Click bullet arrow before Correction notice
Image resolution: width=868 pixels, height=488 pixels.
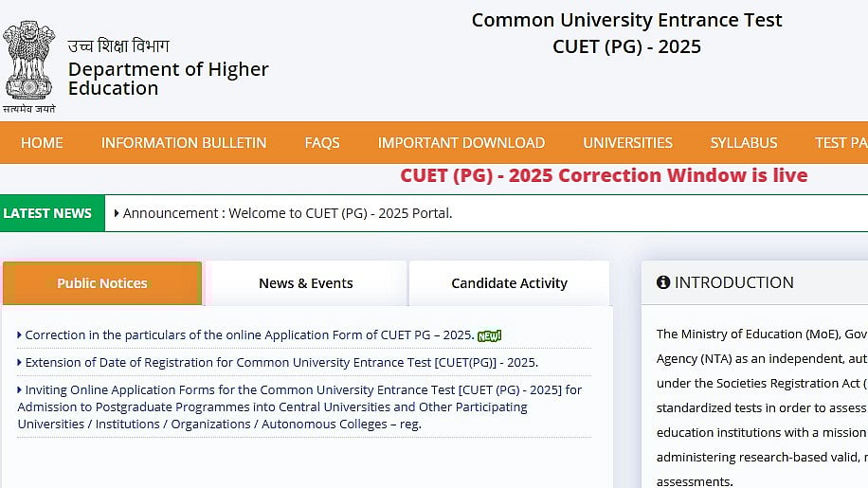pyautogui.click(x=20, y=335)
